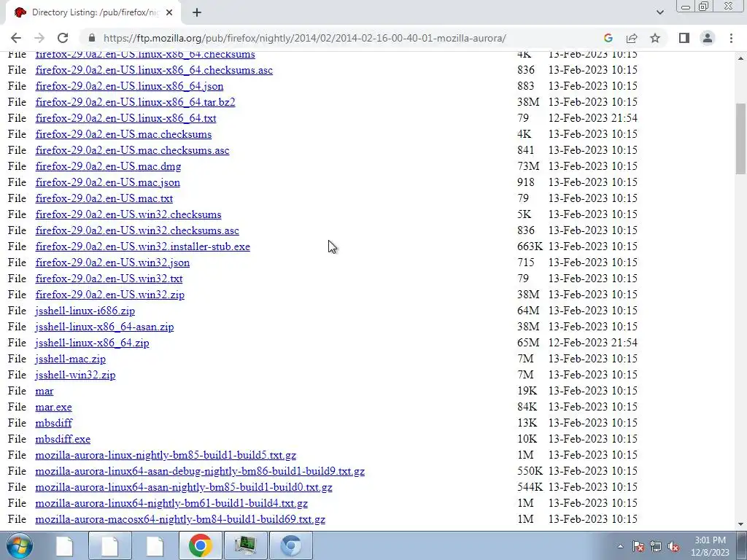Share this page using the share icon

click(632, 38)
